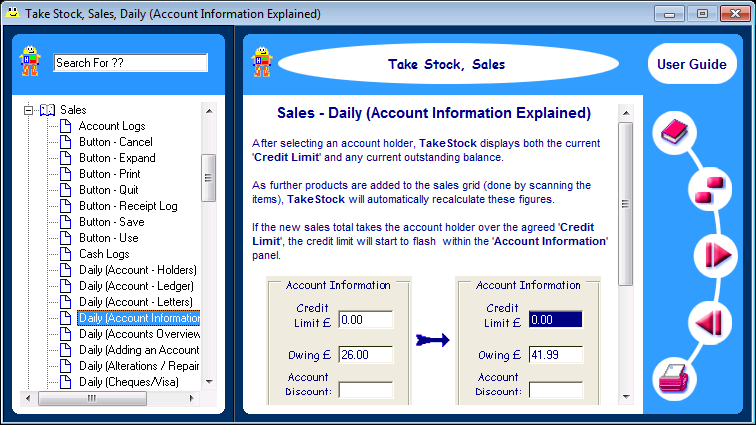Click page icon next to Daily (Cheques/Visa)
Viewport: 756px width, 425px height.
click(66, 382)
